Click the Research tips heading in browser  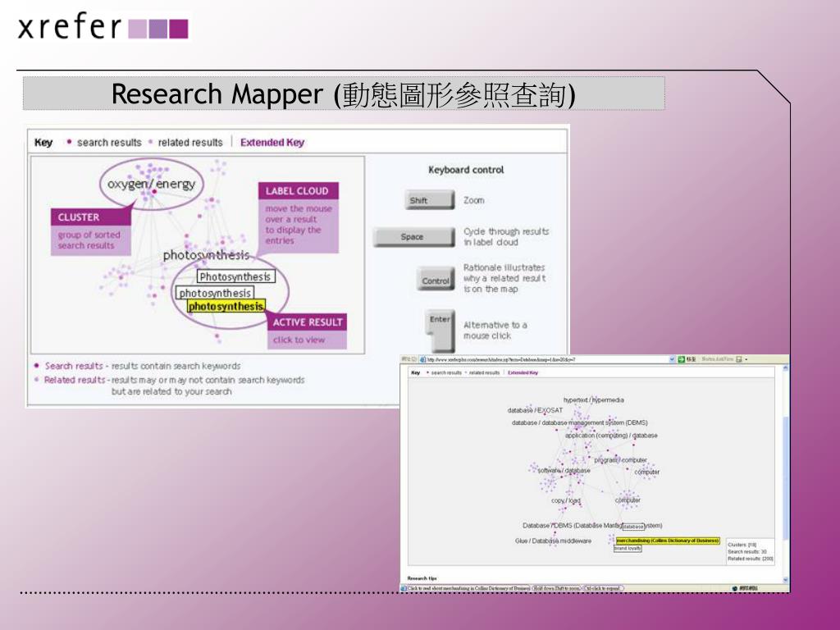(422, 578)
